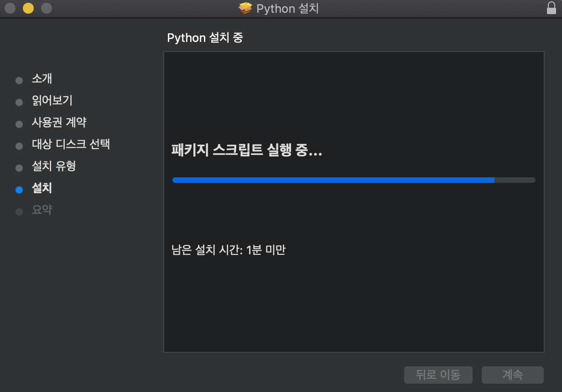The height and width of the screenshot is (392, 562).
Task: Click the bullet beside 대상 디스크 선택
Action: click(19, 146)
